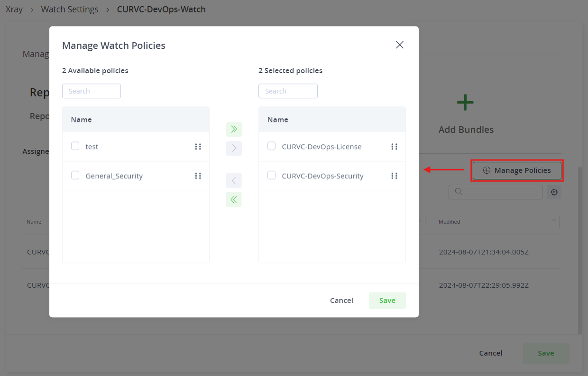Image resolution: width=588 pixels, height=376 pixels.
Task: Click the Manage Policies button
Action: pos(517,170)
